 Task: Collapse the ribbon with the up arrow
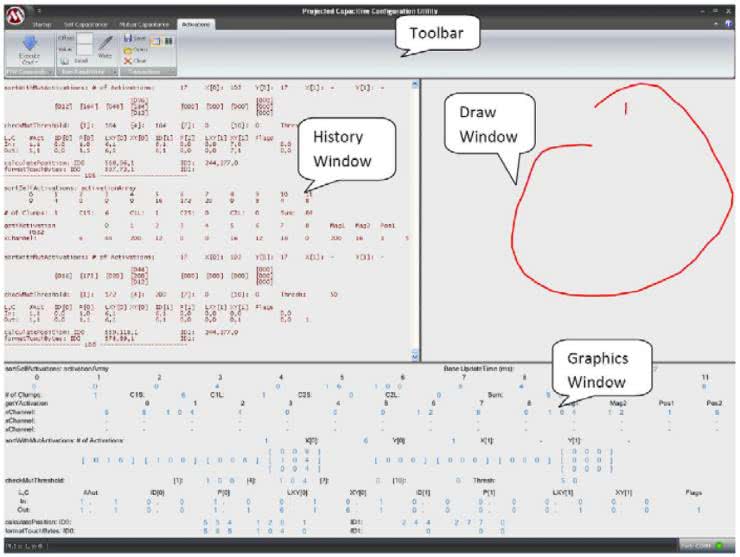tap(717, 21)
